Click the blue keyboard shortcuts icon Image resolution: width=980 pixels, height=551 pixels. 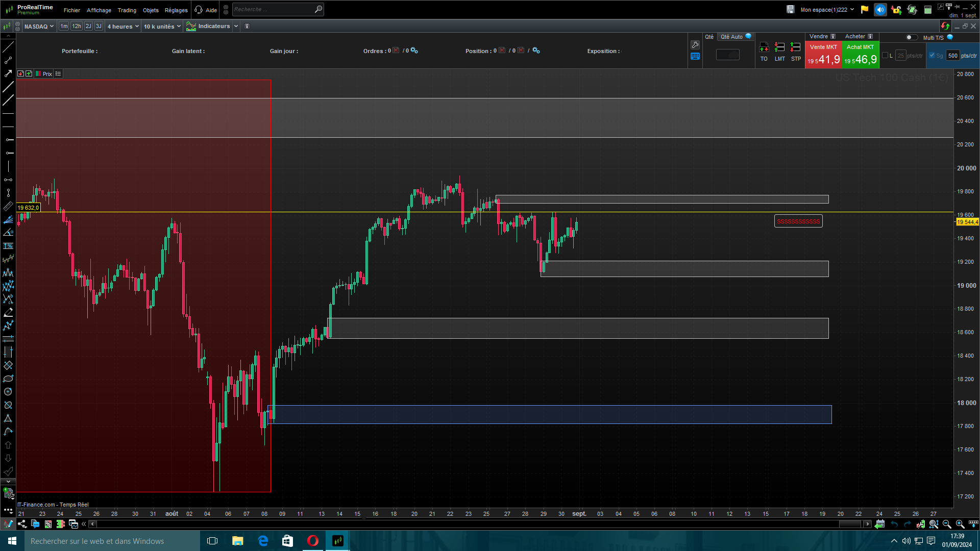(x=695, y=57)
